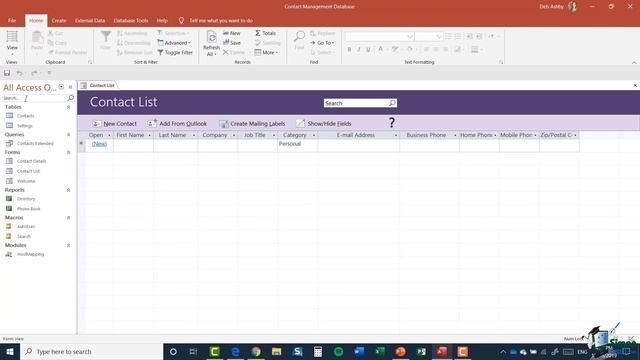Switch to External Data tab
640x360 pixels.
point(90,20)
